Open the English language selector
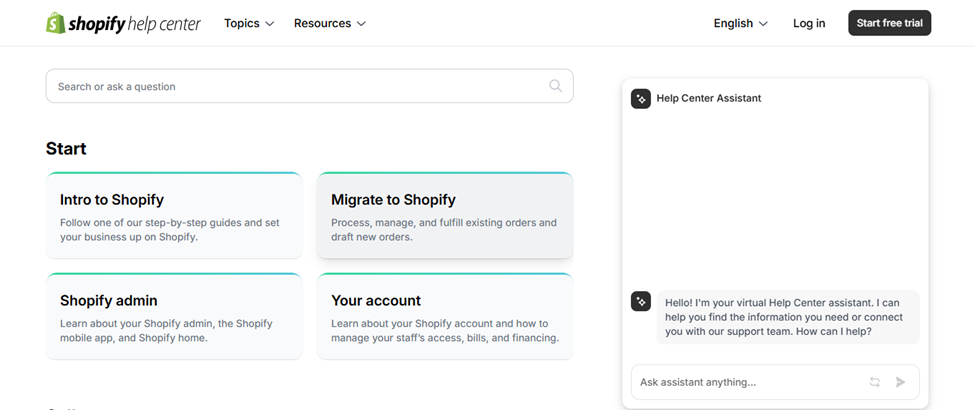 740,23
